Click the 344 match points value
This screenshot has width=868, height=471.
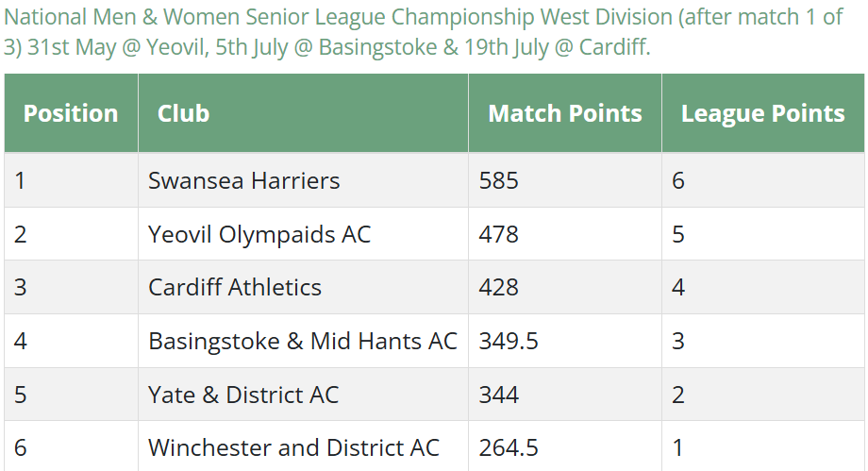(x=499, y=395)
